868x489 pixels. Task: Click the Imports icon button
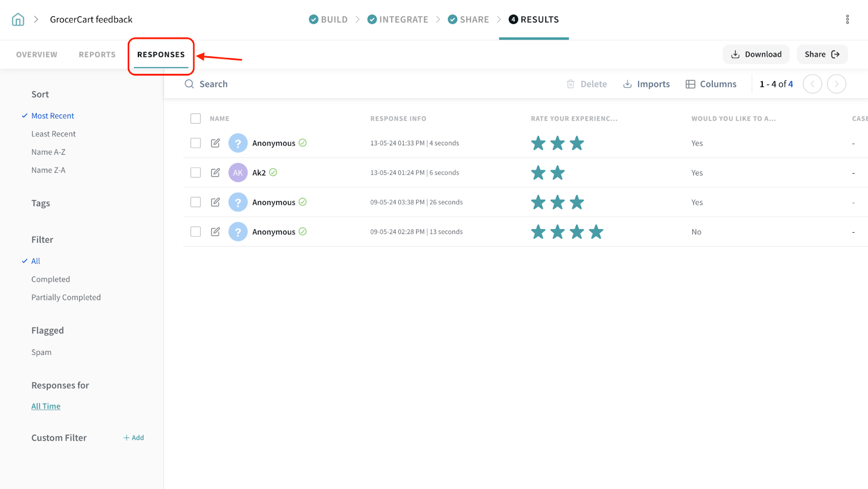(x=627, y=84)
